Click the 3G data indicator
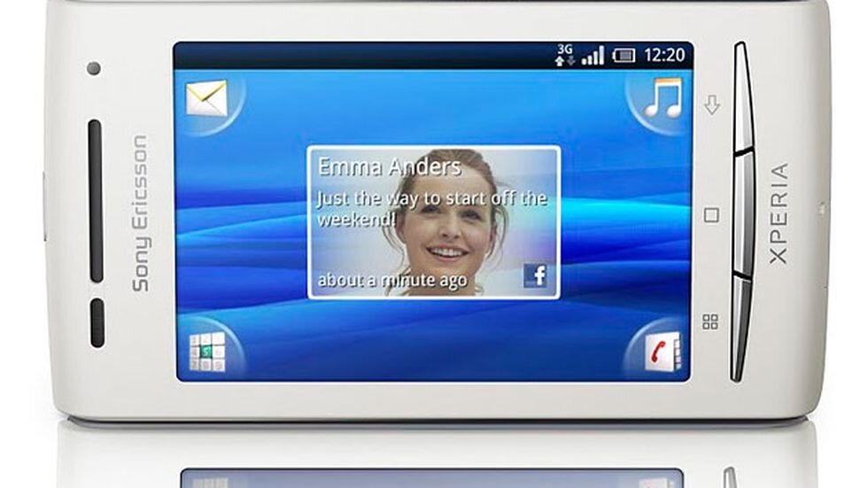This screenshot has width=868, height=488. (x=564, y=55)
